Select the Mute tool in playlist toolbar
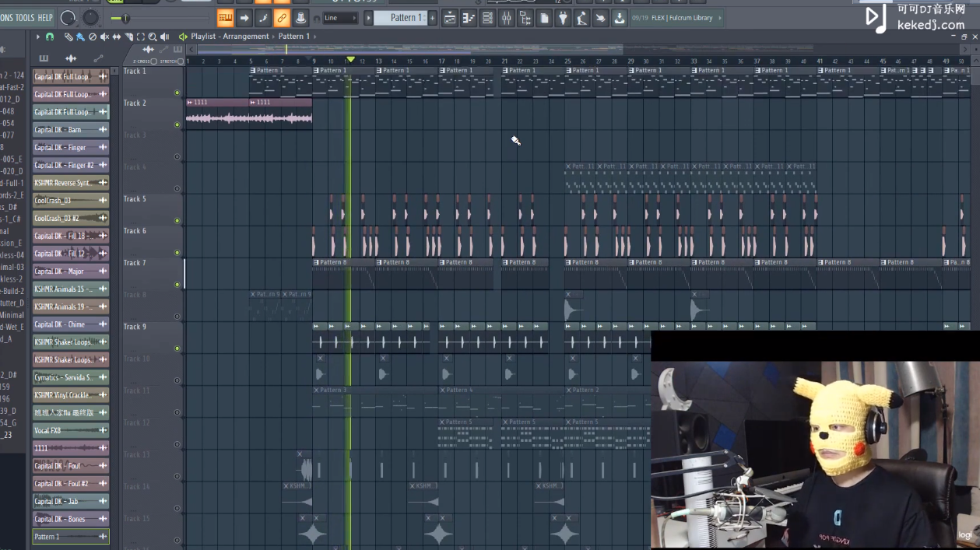980x550 pixels. point(104,37)
